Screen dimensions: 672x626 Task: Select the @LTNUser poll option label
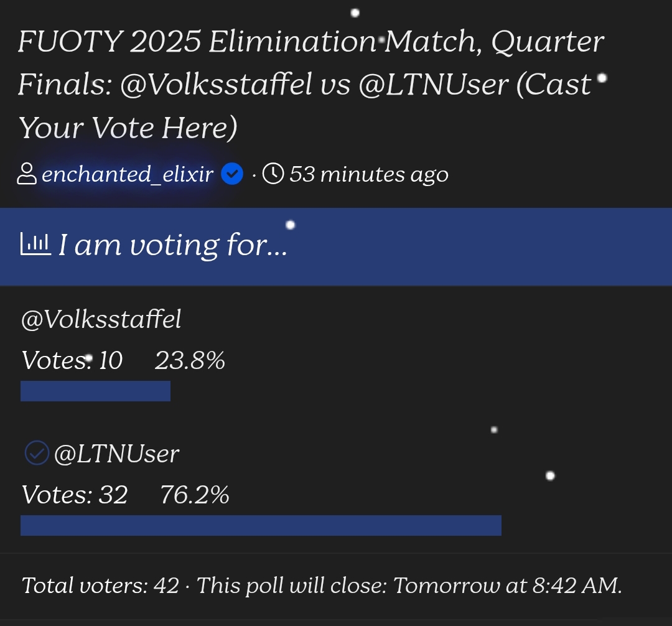[x=116, y=453]
